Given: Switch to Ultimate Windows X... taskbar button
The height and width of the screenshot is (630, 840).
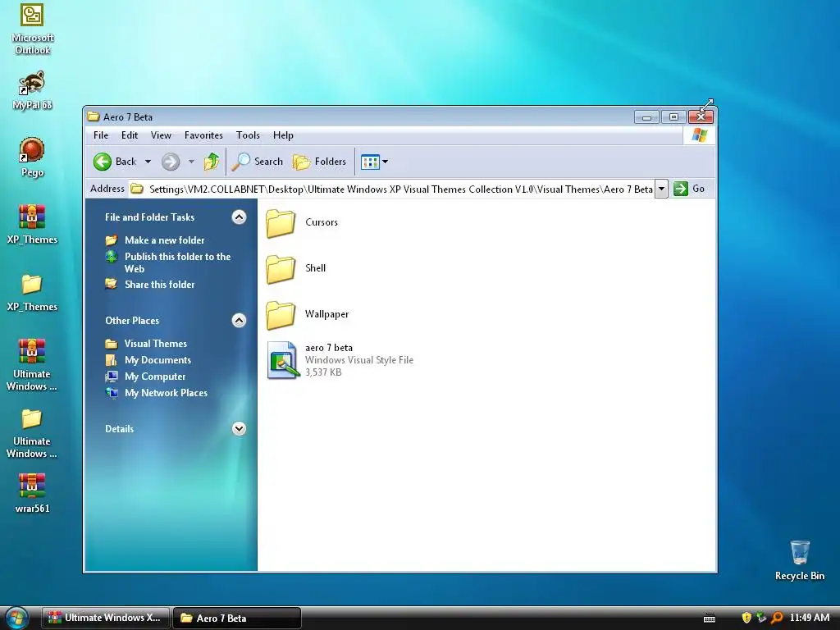Looking at the screenshot, I should pyautogui.click(x=106, y=618).
